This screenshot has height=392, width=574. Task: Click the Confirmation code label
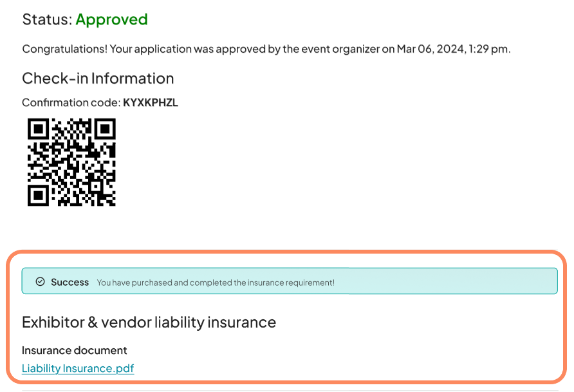pos(71,102)
